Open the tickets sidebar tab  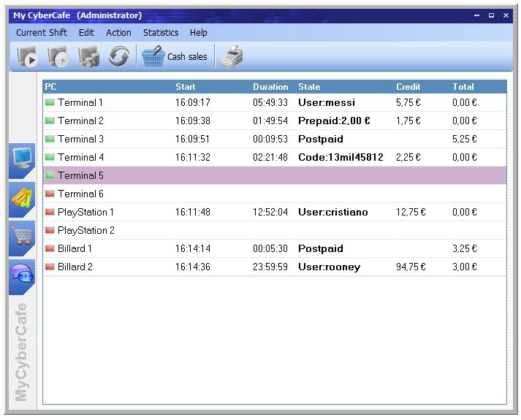[x=21, y=199]
